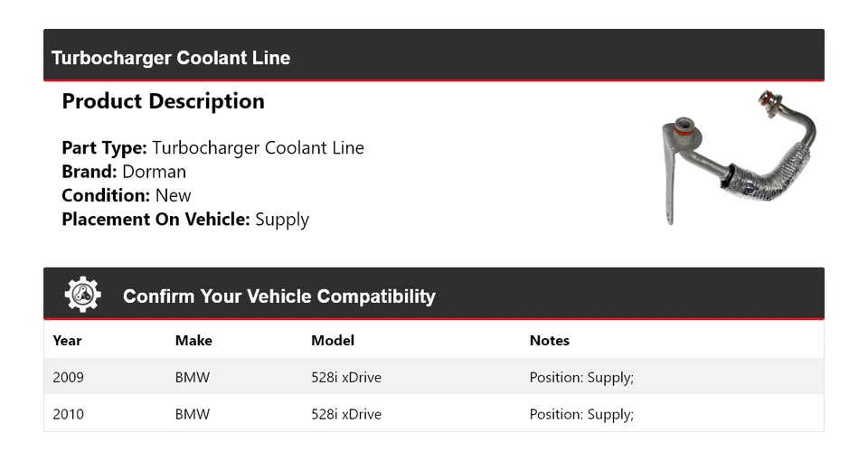Click the Product Description heading

click(164, 101)
